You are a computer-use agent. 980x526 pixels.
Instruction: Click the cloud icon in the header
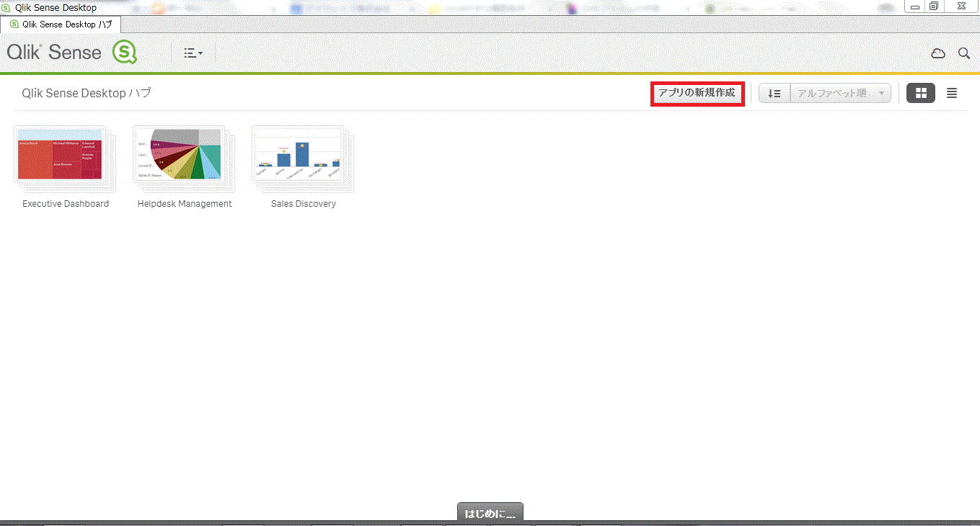[937, 53]
